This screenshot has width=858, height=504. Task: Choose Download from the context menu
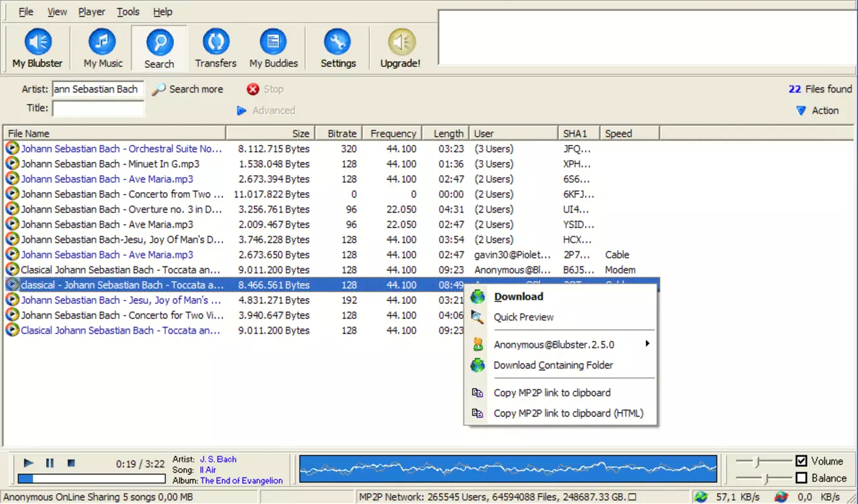click(x=561, y=297)
